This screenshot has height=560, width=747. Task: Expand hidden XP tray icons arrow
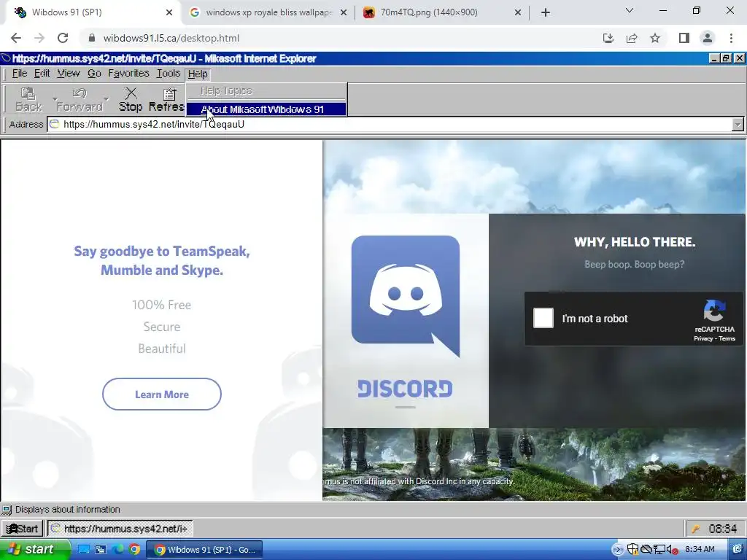[x=617, y=550]
